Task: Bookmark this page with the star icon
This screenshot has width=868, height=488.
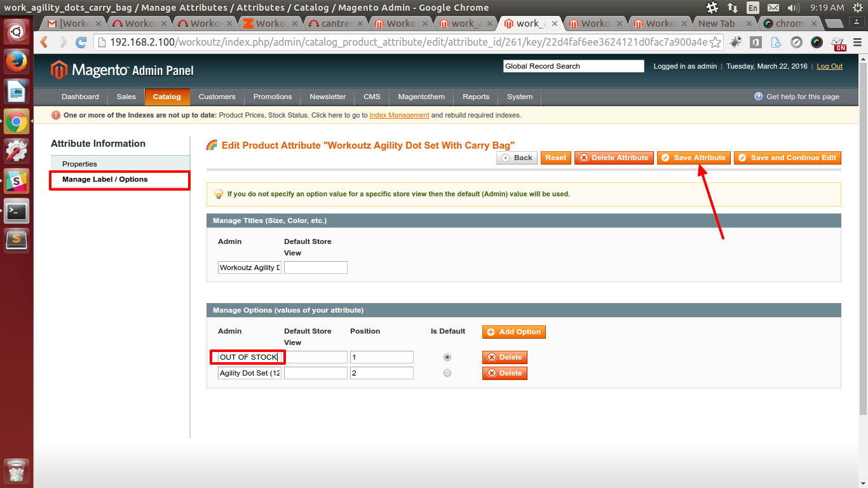Action: [715, 43]
